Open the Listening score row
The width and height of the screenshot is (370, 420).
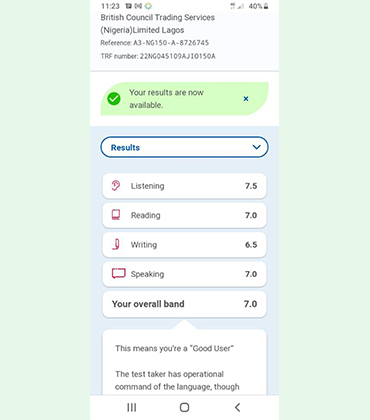(184, 186)
